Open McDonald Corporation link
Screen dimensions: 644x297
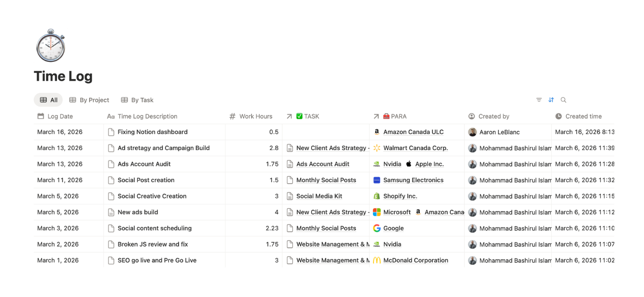tap(416, 260)
